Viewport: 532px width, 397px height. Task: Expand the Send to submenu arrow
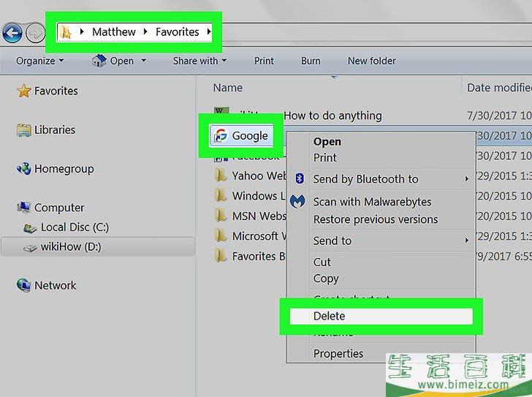[467, 241]
